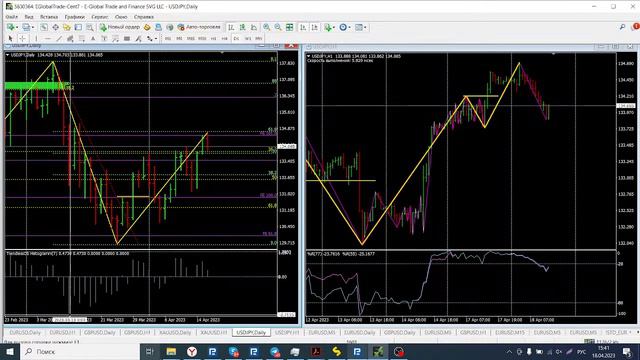640x360 pixels.
Task: Open the Сервис menu
Action: 100,17
